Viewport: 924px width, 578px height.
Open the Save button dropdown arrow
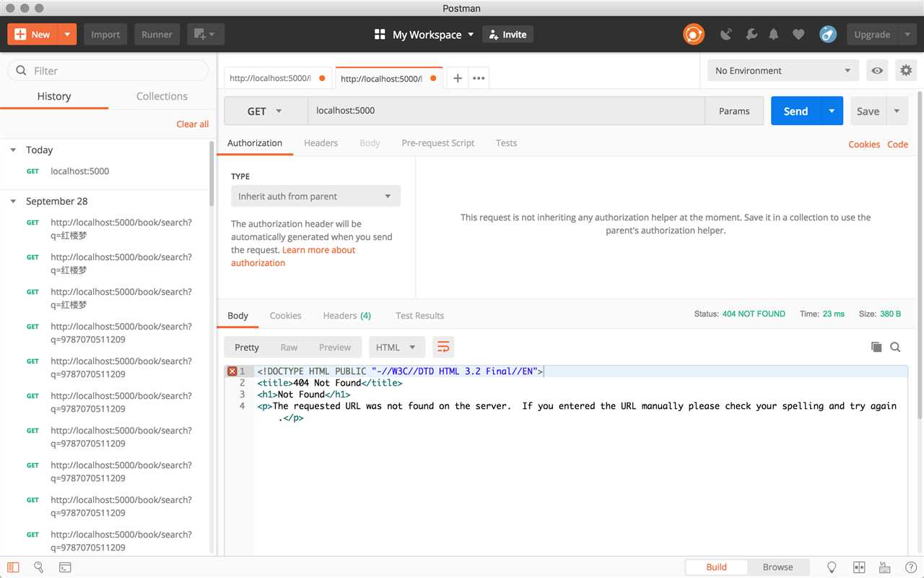[x=897, y=111]
